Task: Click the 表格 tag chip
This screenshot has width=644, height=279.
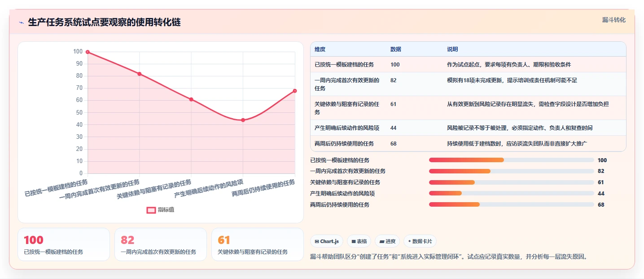Action: [359, 241]
